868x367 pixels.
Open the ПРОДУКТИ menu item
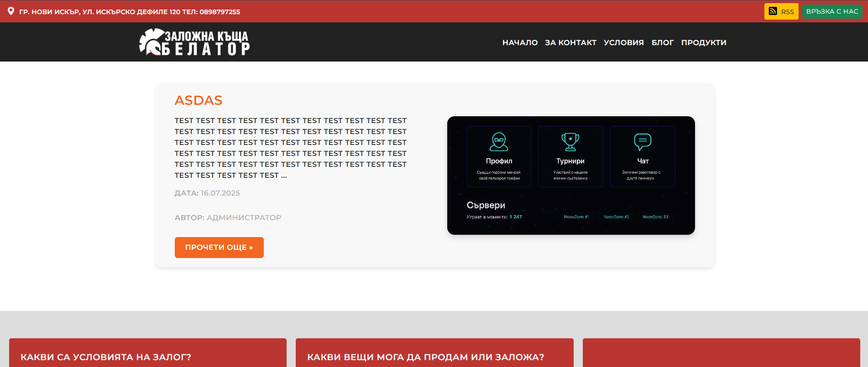click(703, 42)
